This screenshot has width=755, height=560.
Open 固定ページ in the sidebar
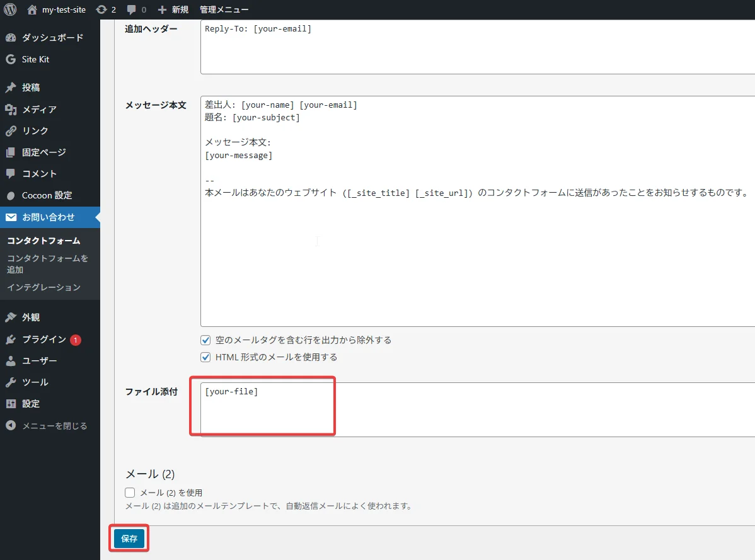point(50,152)
